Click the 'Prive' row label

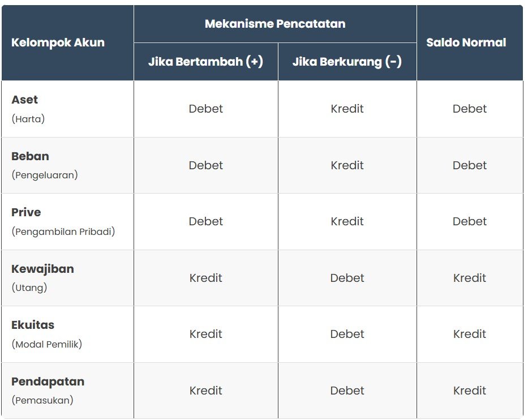click(x=26, y=212)
